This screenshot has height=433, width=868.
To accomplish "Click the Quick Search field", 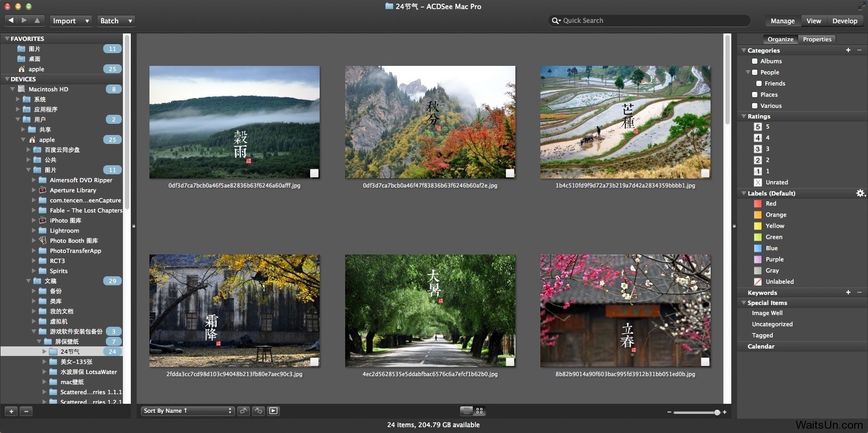I will (649, 21).
